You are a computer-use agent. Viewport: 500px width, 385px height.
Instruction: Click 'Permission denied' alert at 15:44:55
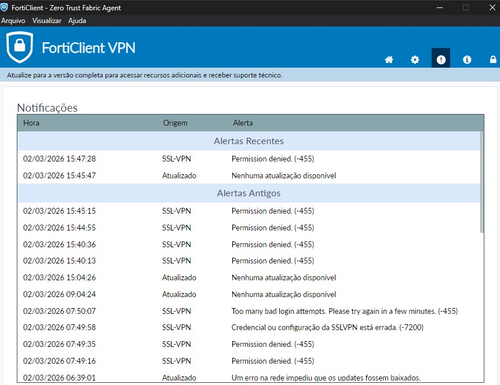tap(273, 228)
